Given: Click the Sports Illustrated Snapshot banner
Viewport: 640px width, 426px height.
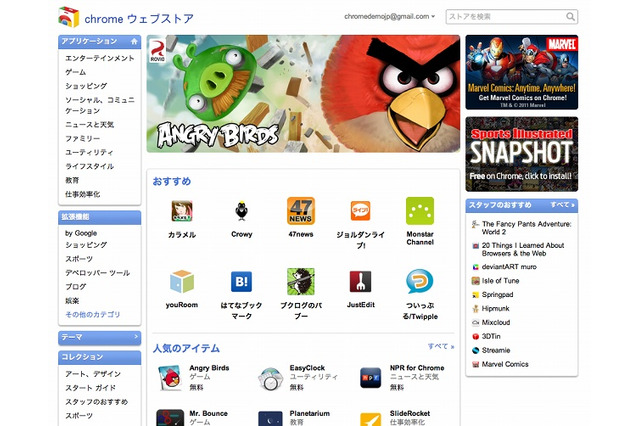Looking at the screenshot, I should [522, 154].
